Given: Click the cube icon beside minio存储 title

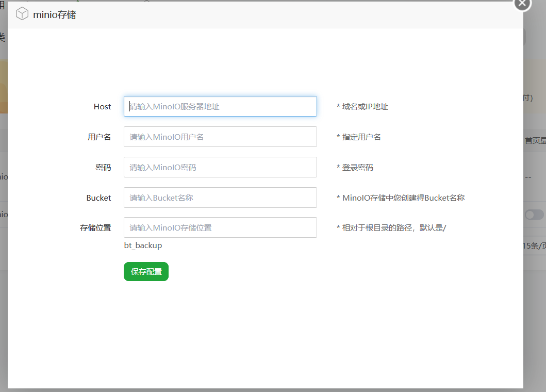Looking at the screenshot, I should 22,14.
